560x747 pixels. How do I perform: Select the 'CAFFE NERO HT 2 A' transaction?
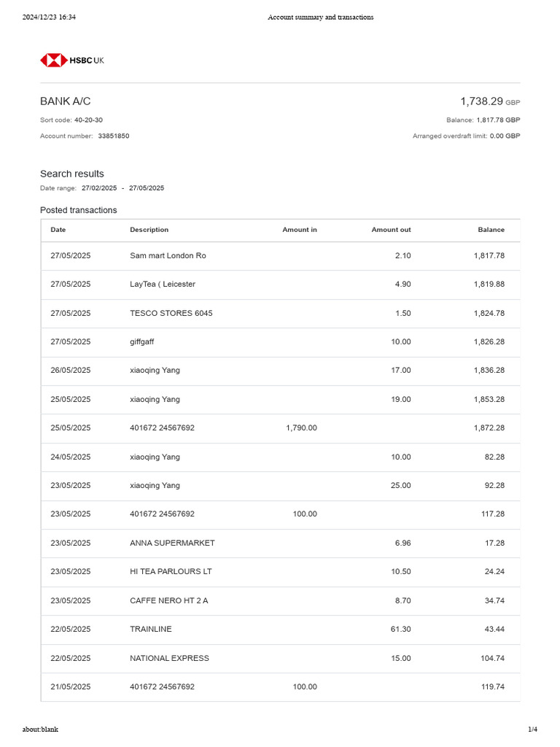coord(169,601)
